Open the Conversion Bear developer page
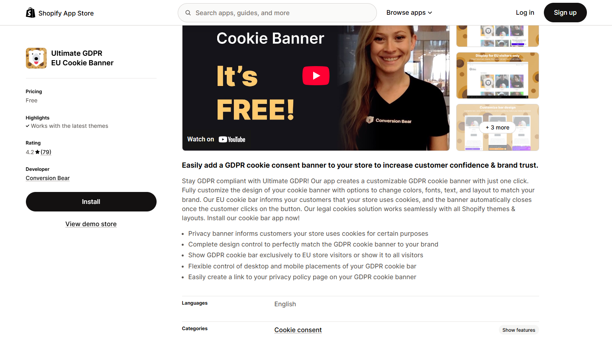The height and width of the screenshot is (364, 612). click(48, 178)
